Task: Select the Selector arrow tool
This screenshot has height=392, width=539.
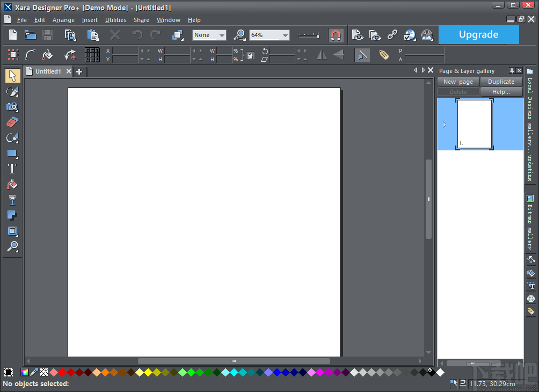Action: pos(12,76)
